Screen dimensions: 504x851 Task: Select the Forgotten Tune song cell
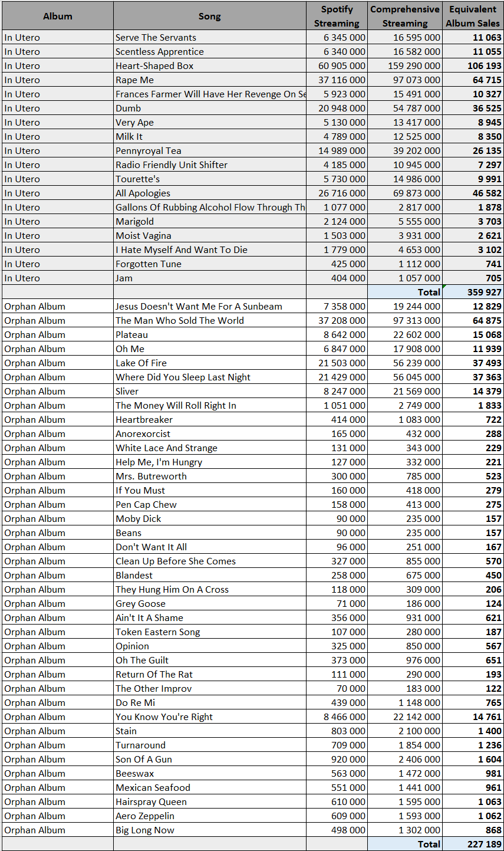pyautogui.click(x=209, y=264)
